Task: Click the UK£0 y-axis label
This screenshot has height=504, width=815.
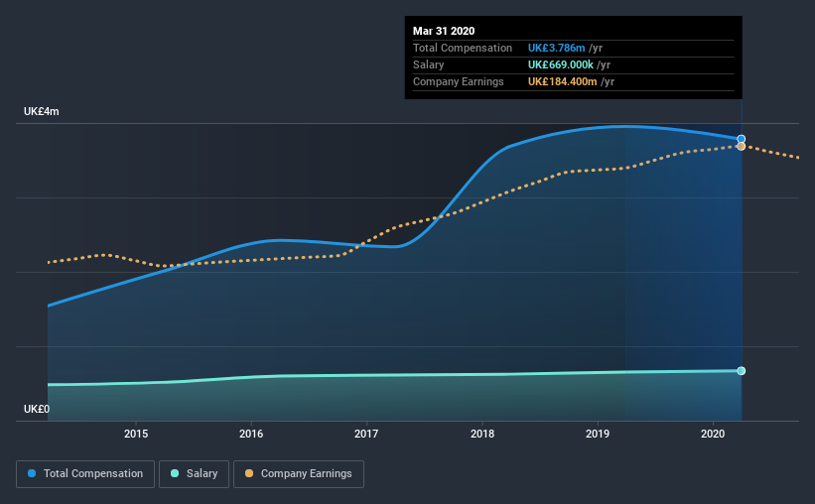Action: 37,409
